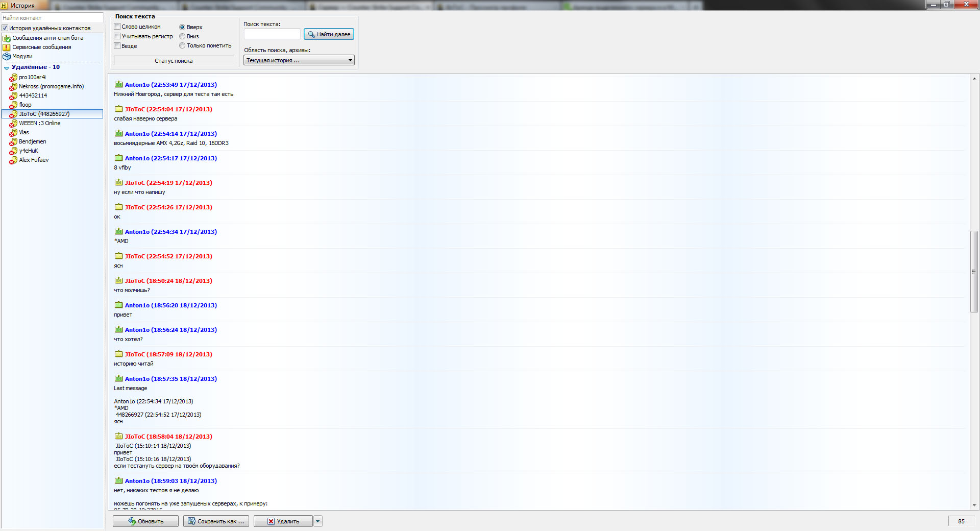Screen dimensions: 980x531
Task: Click message text 'историю читай'
Action: (134, 364)
